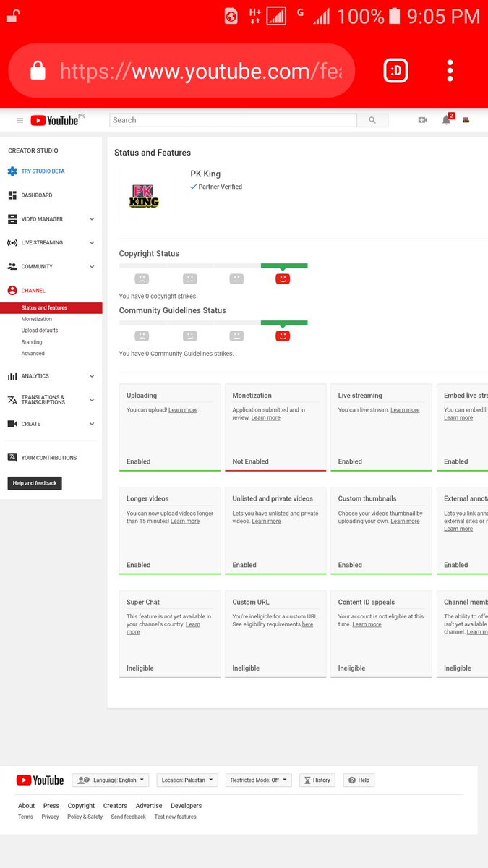The height and width of the screenshot is (868, 488).
Task: Click Learn more under Live streaming
Action: pyautogui.click(x=405, y=410)
